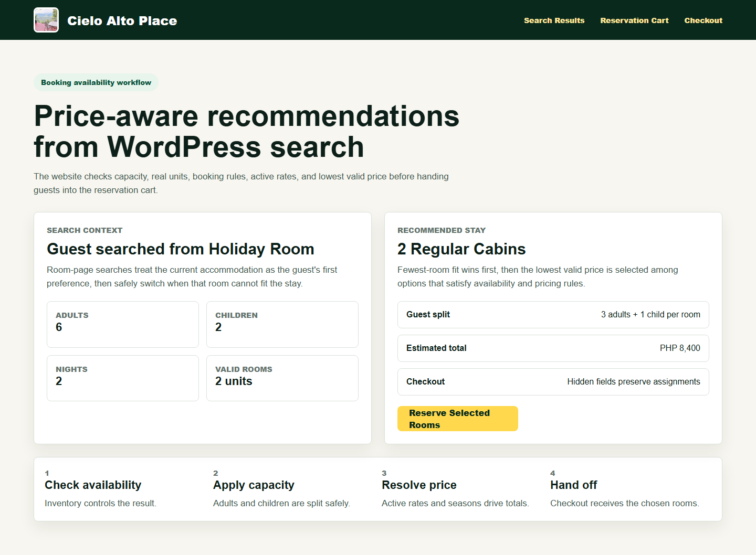Click 'Inventory controls the result.' text
The height and width of the screenshot is (555, 756).
click(x=100, y=503)
